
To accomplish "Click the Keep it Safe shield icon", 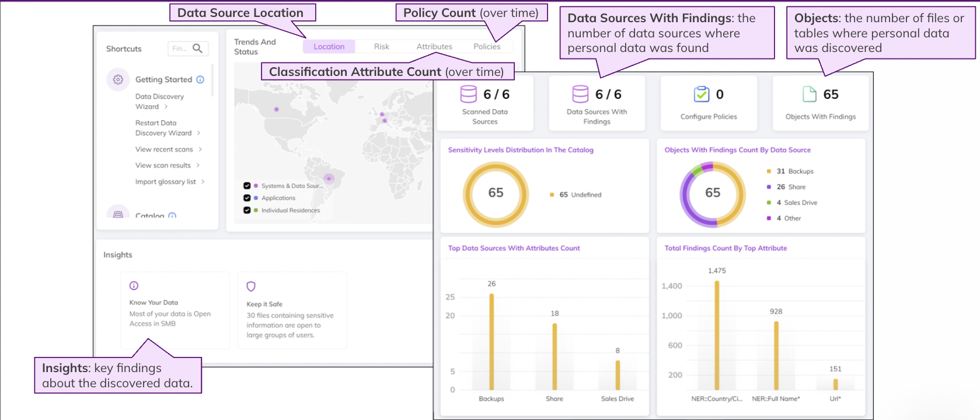I will 251,286.
